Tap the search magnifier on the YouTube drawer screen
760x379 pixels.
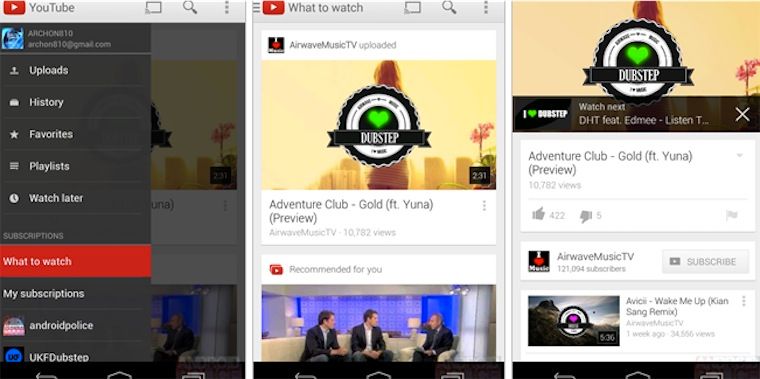190,7
